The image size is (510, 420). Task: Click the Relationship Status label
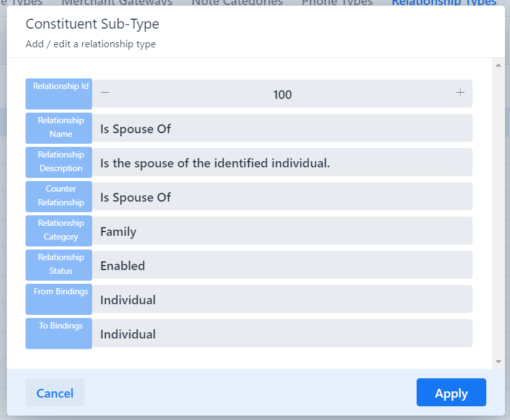pyautogui.click(x=60, y=264)
